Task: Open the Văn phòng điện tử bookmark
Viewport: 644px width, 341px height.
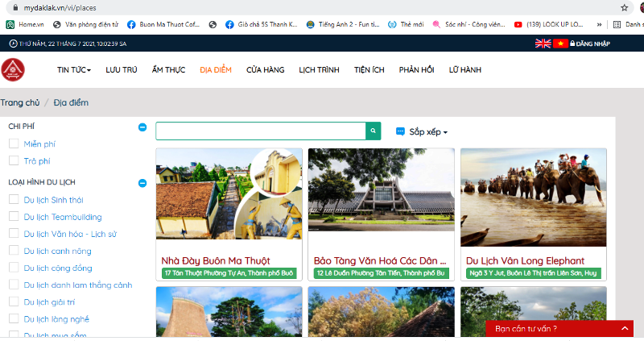Action: point(86,25)
